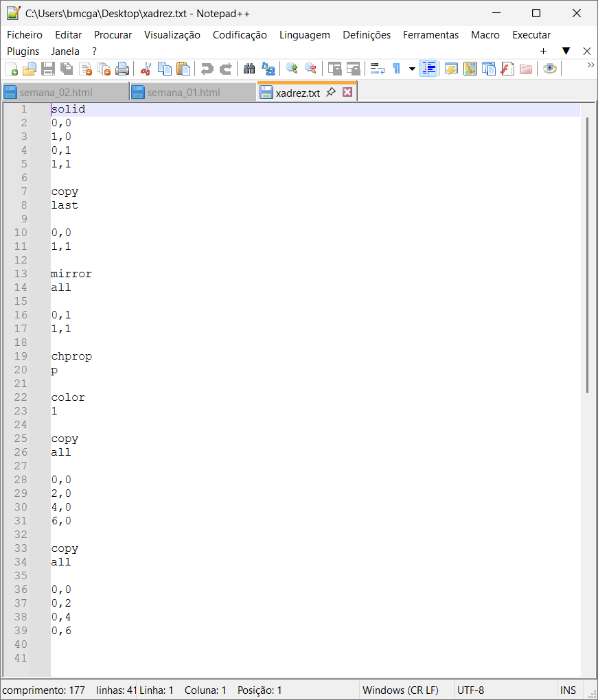
Task: Click the Windows (CR LF) status bar field
Action: 400,690
